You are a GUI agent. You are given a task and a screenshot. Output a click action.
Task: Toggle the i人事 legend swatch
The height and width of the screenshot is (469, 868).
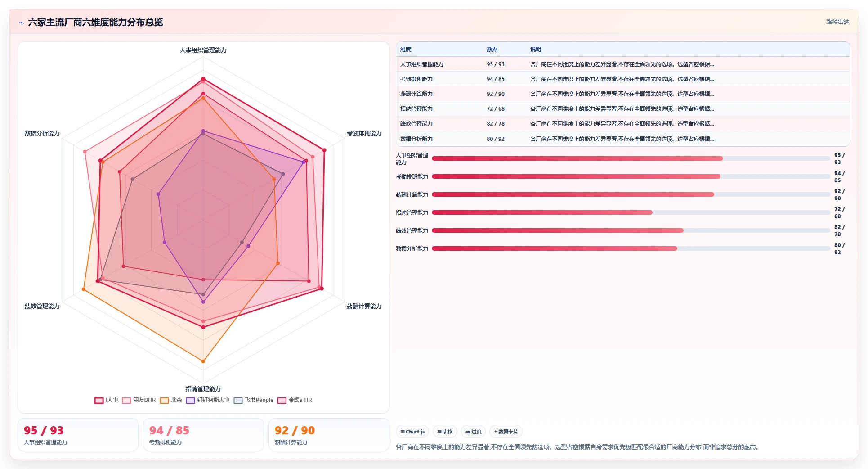pyautogui.click(x=99, y=400)
